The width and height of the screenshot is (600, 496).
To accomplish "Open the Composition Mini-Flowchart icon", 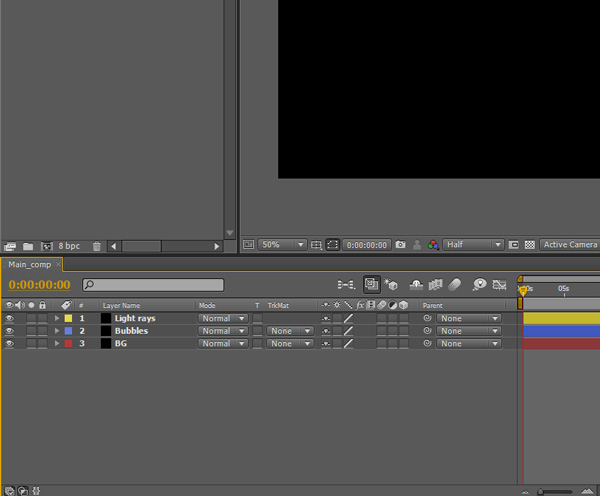I will tap(346, 285).
